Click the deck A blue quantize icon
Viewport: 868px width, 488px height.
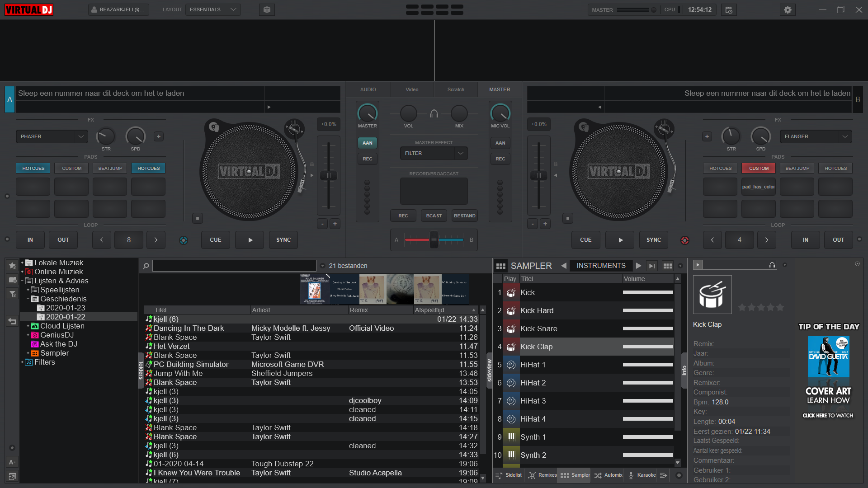pos(184,240)
